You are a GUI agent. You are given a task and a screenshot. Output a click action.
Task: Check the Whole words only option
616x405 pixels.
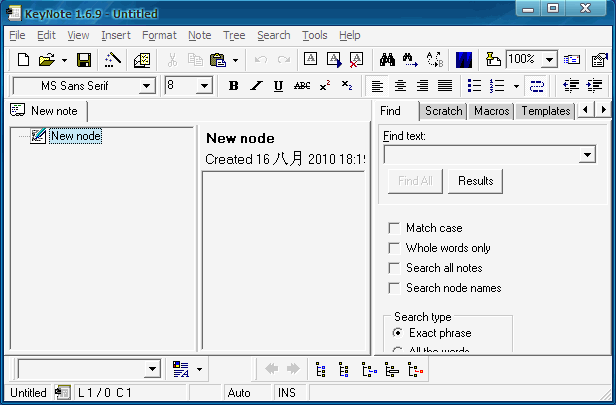395,248
